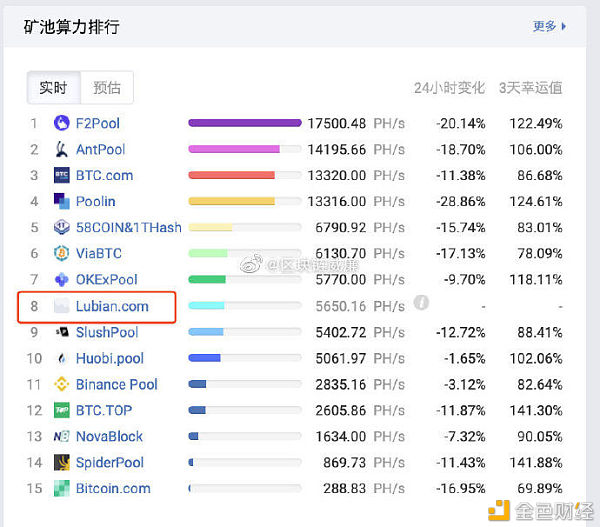Screen dimensions: 600x527
Task: Click the F2Pool flame logo icon
Action: pyautogui.click(x=62, y=123)
